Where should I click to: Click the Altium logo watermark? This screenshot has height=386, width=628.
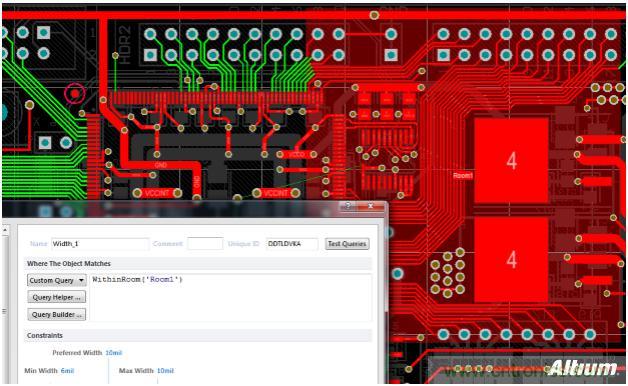coord(583,368)
